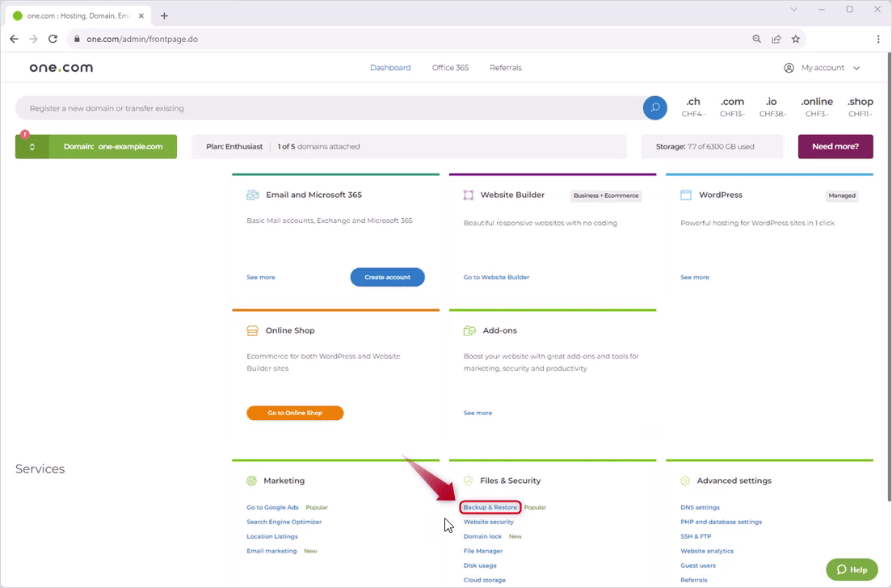Click the Email and Microsoft 365 card icon
Screen dimensions: 892x588
[253, 195]
